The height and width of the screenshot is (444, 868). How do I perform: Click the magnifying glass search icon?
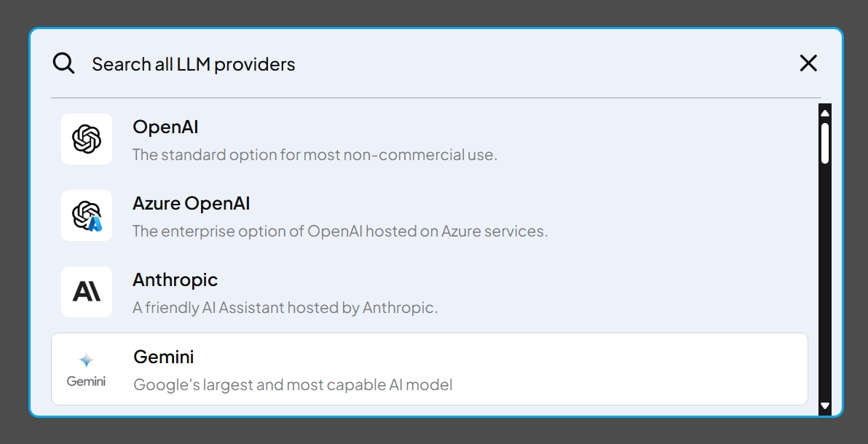point(64,63)
